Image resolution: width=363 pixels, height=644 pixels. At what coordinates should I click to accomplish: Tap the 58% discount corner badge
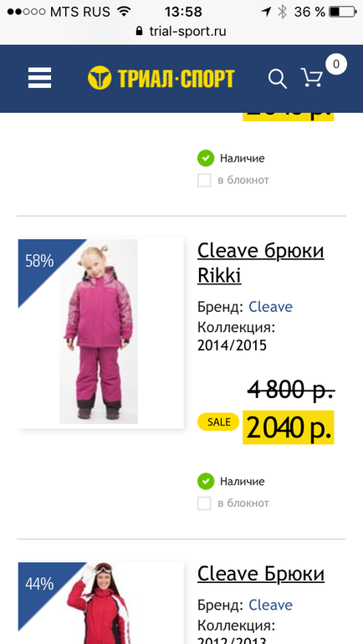39,261
